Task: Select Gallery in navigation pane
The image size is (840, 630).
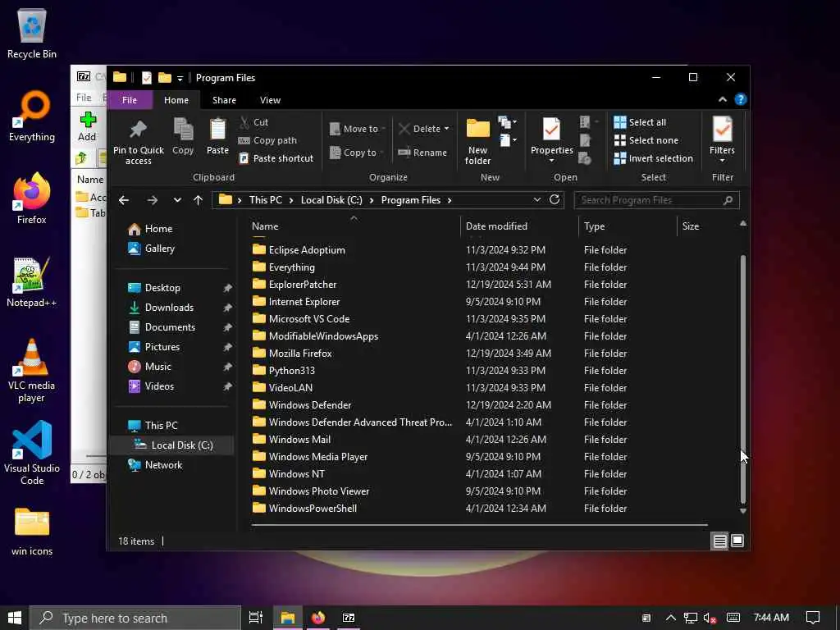Action: [160, 249]
